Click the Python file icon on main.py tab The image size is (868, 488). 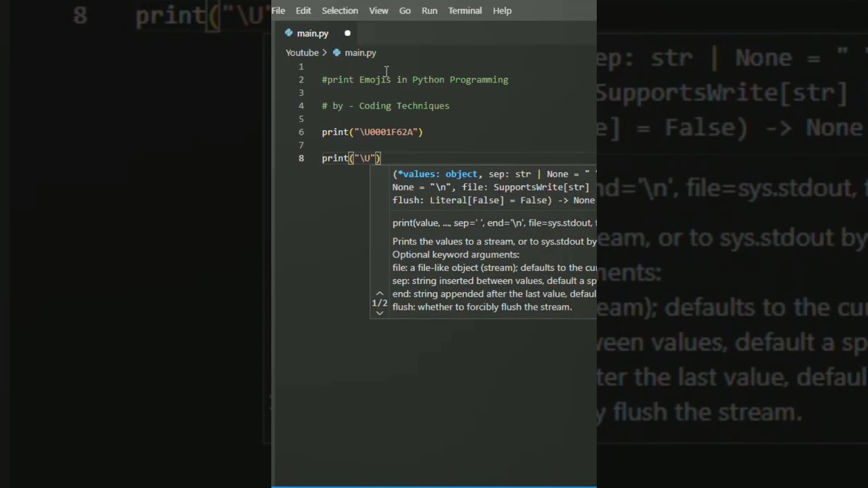pos(289,33)
